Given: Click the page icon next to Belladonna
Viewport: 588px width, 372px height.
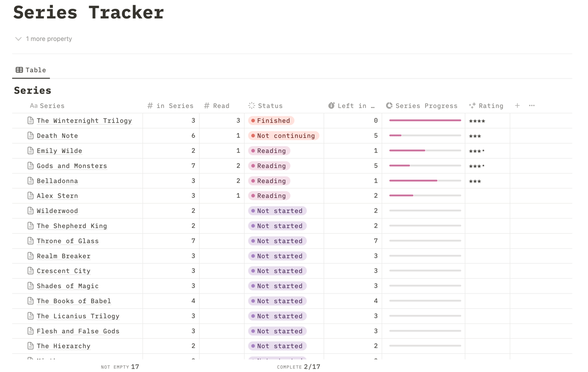Looking at the screenshot, I should [x=31, y=181].
